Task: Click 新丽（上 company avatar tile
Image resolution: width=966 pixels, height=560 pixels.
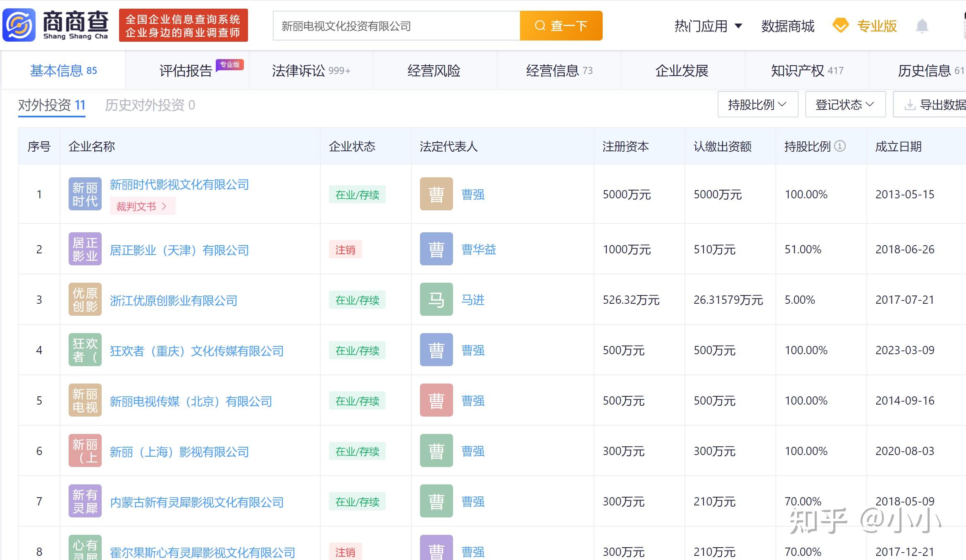Action: pyautogui.click(x=85, y=450)
